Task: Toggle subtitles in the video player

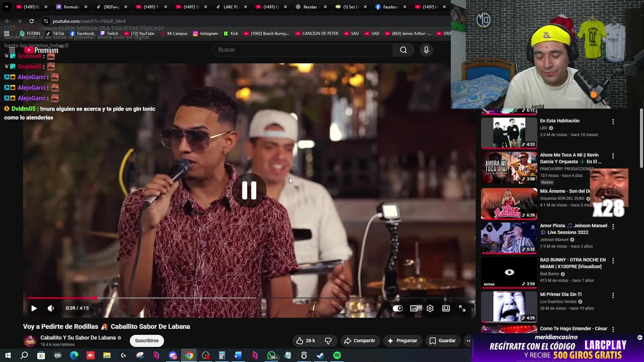Action: coord(414,308)
